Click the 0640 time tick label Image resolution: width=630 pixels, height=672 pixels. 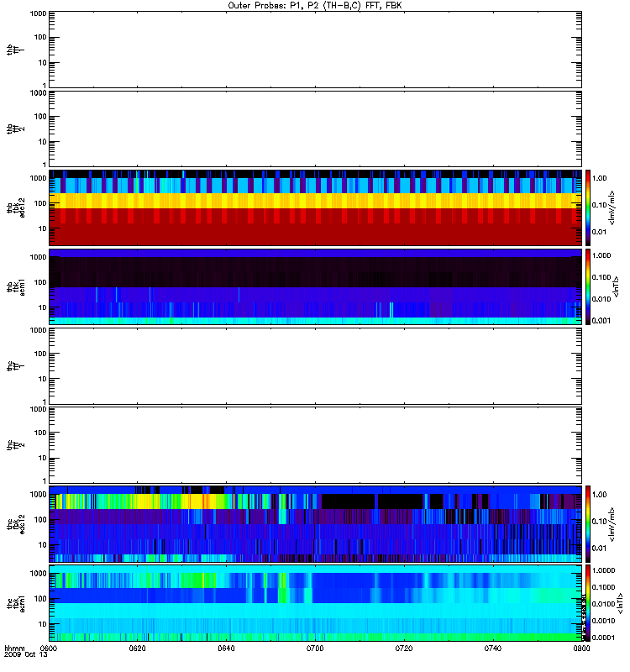coord(226,648)
